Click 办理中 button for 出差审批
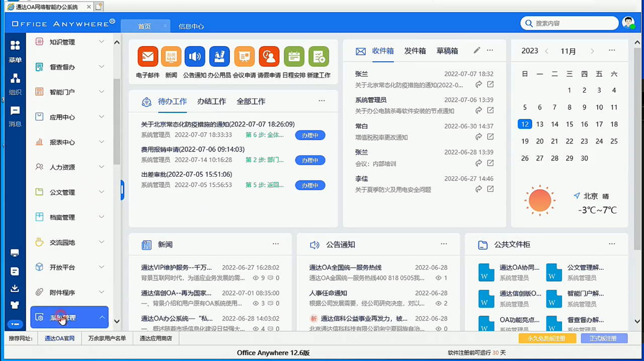The image size is (644, 361). [x=310, y=186]
